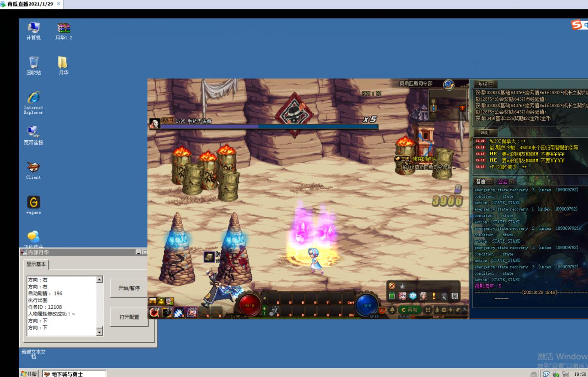Launch the Client game shortcut

[x=33, y=171]
